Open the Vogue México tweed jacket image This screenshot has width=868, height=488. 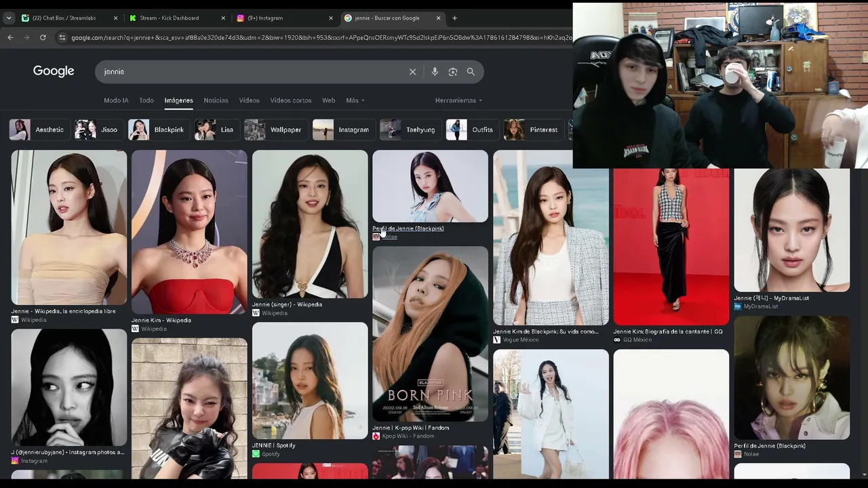coord(551,237)
